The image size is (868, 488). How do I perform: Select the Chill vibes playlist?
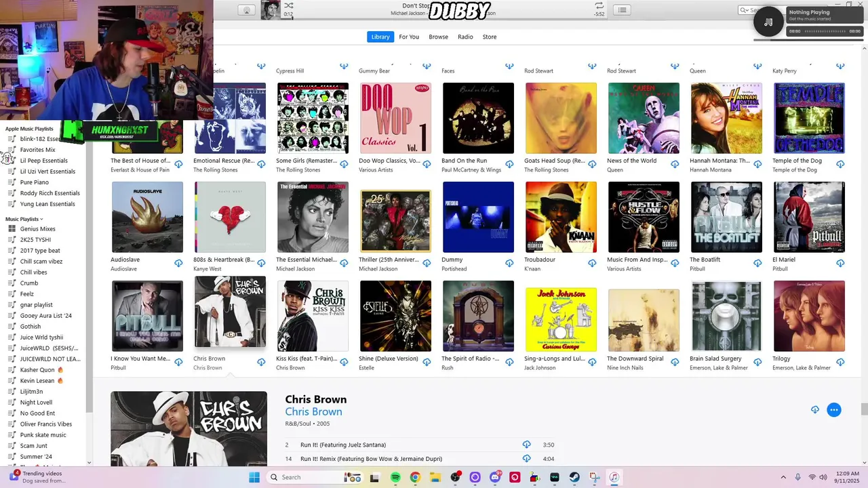(33, 272)
